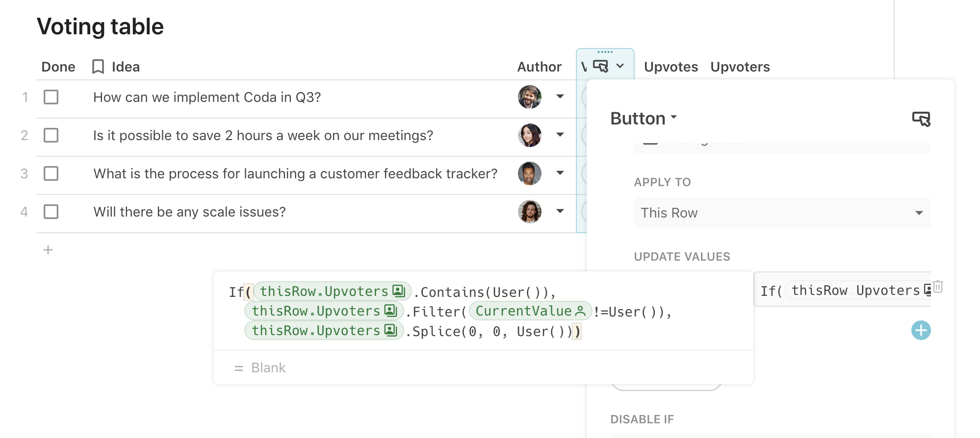Click the Upvotes column header
The image size is (980, 438).
coord(671,67)
